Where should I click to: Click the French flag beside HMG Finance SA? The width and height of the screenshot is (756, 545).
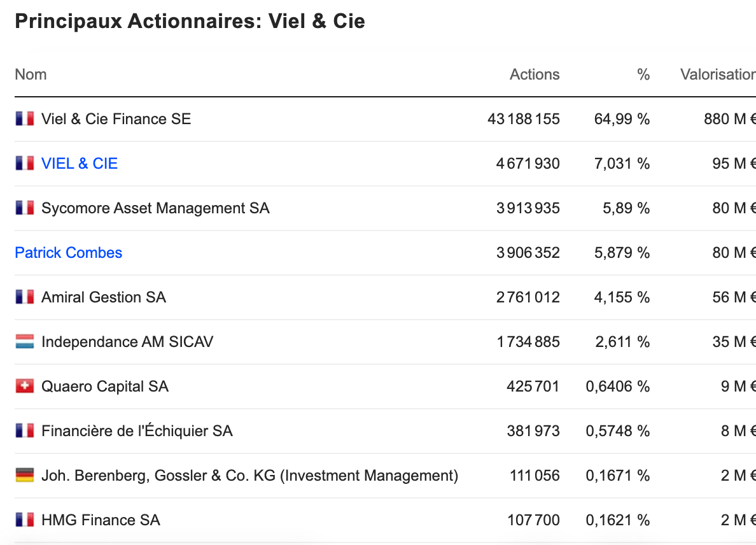pyautogui.click(x=24, y=520)
